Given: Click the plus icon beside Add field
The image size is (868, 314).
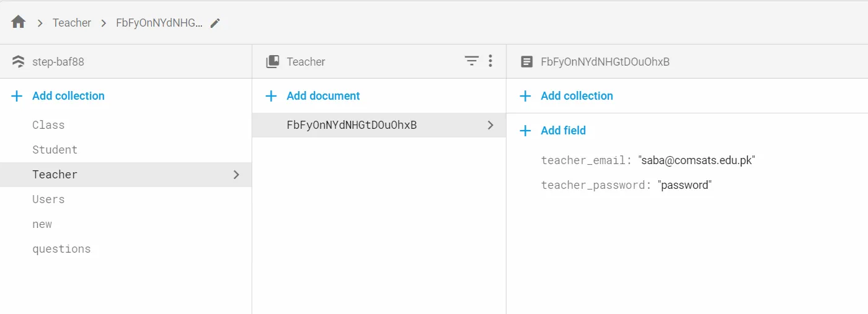Looking at the screenshot, I should click(x=525, y=131).
